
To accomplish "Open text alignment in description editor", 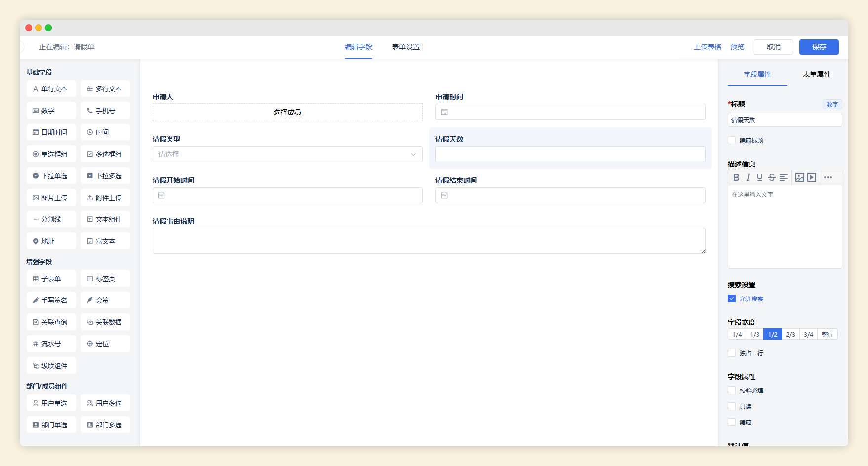I will 784,177.
